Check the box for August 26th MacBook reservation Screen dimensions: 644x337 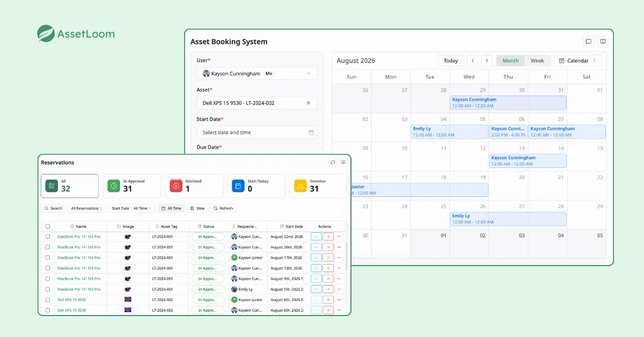(48, 247)
